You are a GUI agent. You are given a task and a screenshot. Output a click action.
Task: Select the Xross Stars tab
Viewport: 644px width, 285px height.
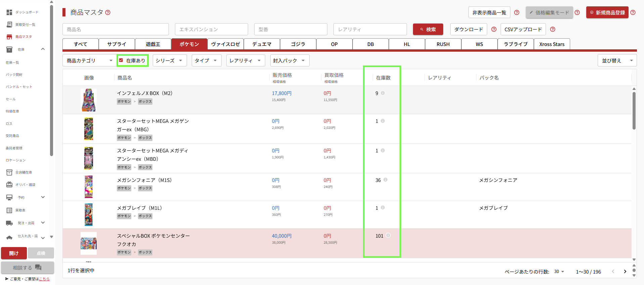pos(552,44)
